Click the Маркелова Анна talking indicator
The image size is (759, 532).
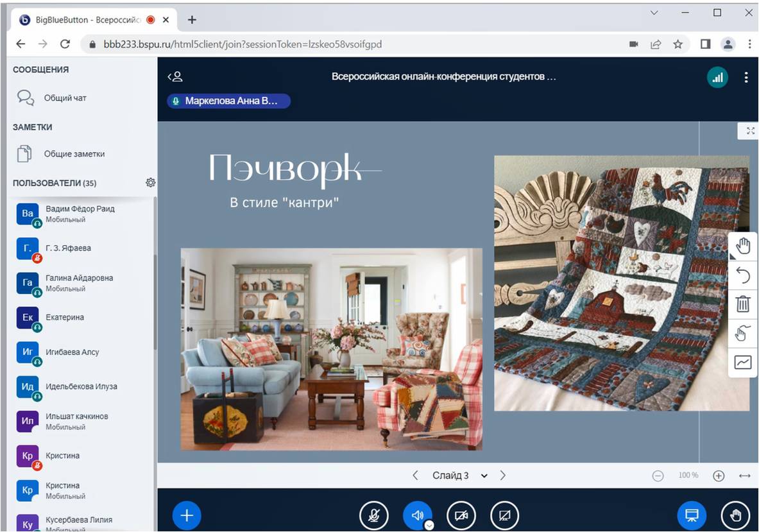[x=228, y=101]
